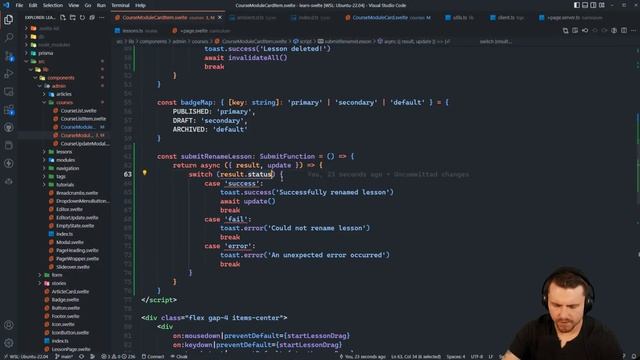
Task: Toggle the bottom panel layout icon
Action: click(585, 5)
